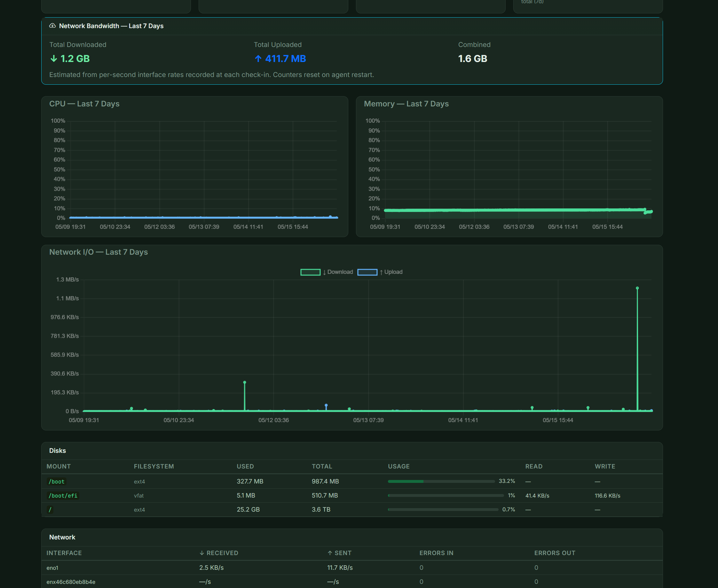
Task: Select the /boot/efi mount label
Action: click(63, 496)
